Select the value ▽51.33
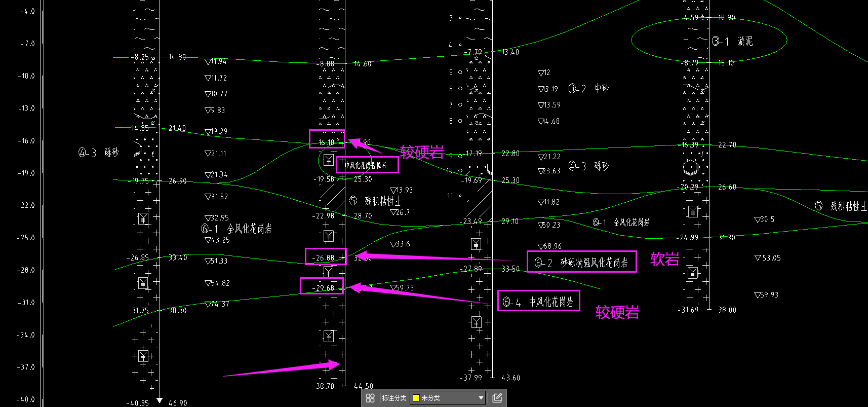 216,261
